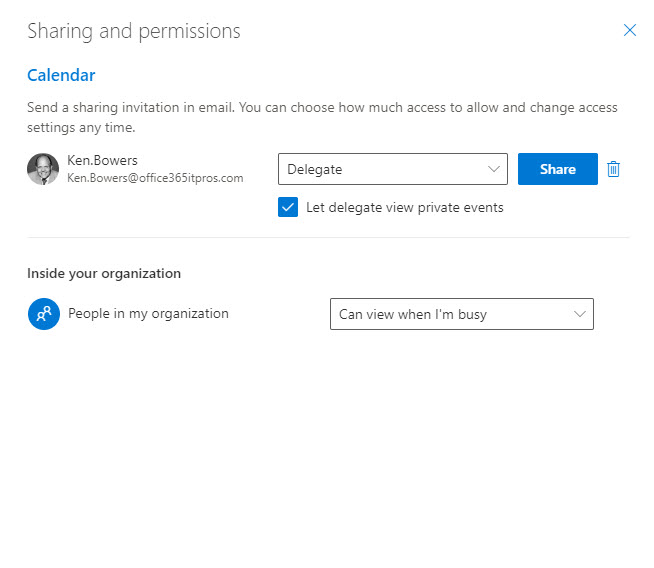Image resolution: width=654 pixels, height=568 pixels.
Task: Click Ken.Bowers profile photo
Action: coord(43,169)
